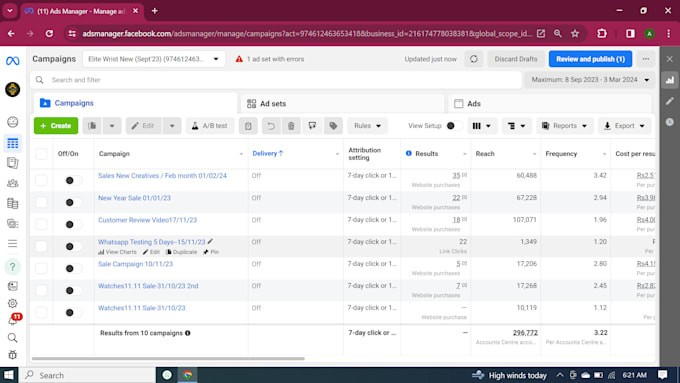Click the undo arrow icon in the toolbar

click(271, 126)
